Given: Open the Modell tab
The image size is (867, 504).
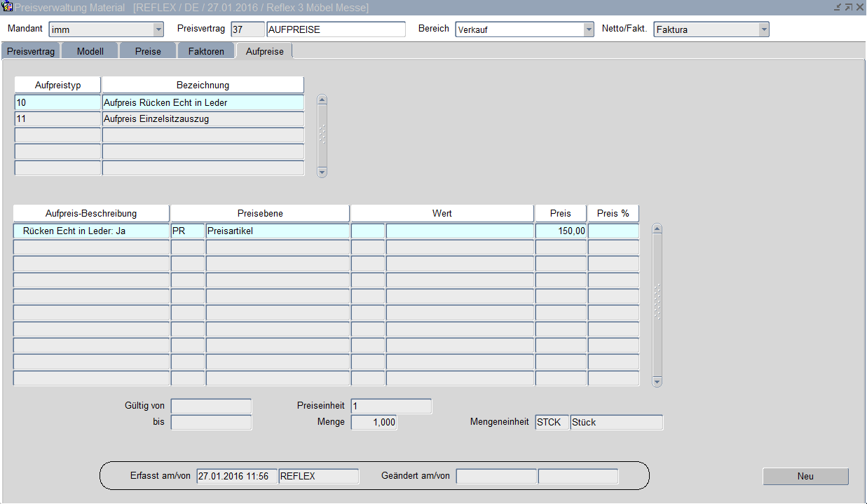Looking at the screenshot, I should [x=90, y=51].
